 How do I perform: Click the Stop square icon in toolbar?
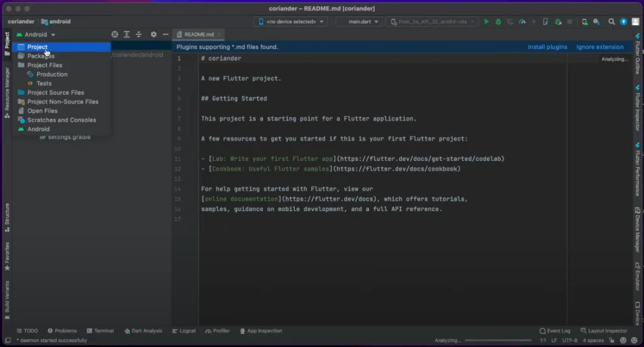tap(570, 22)
